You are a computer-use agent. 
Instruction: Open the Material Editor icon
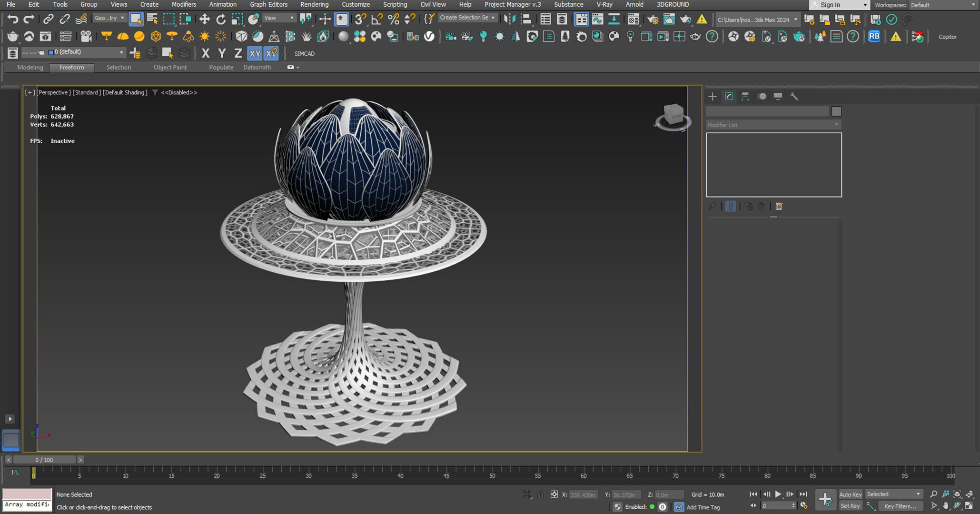[634, 19]
